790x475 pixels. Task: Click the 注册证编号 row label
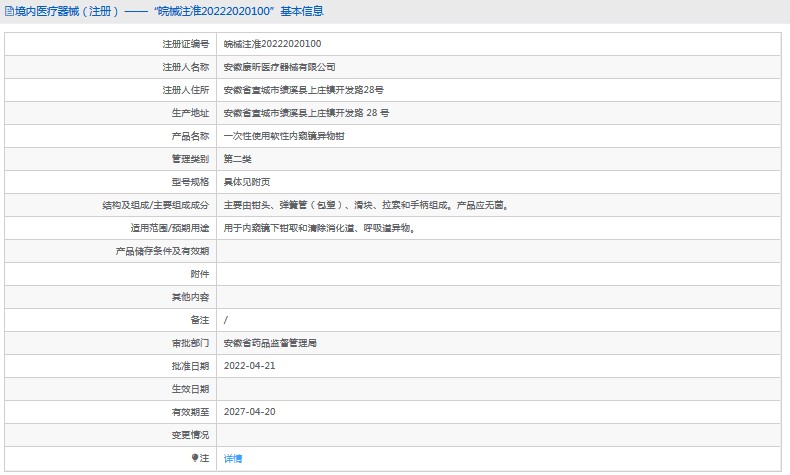click(185, 44)
